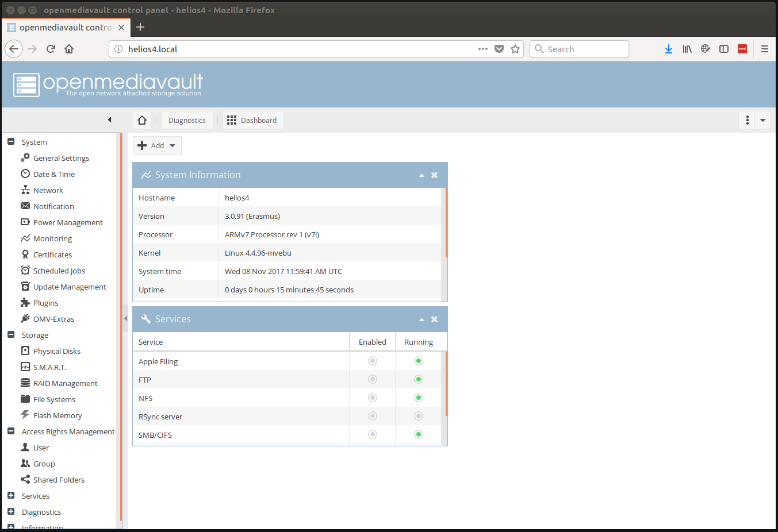Image resolution: width=778 pixels, height=532 pixels.
Task: Click the General Settings gear icon
Action: point(25,157)
